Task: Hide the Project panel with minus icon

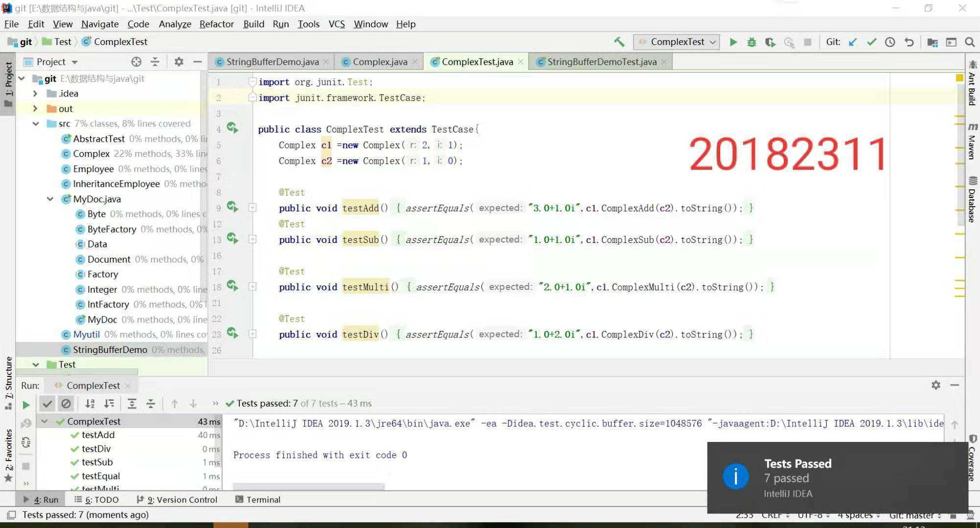Action: pyautogui.click(x=198, y=62)
